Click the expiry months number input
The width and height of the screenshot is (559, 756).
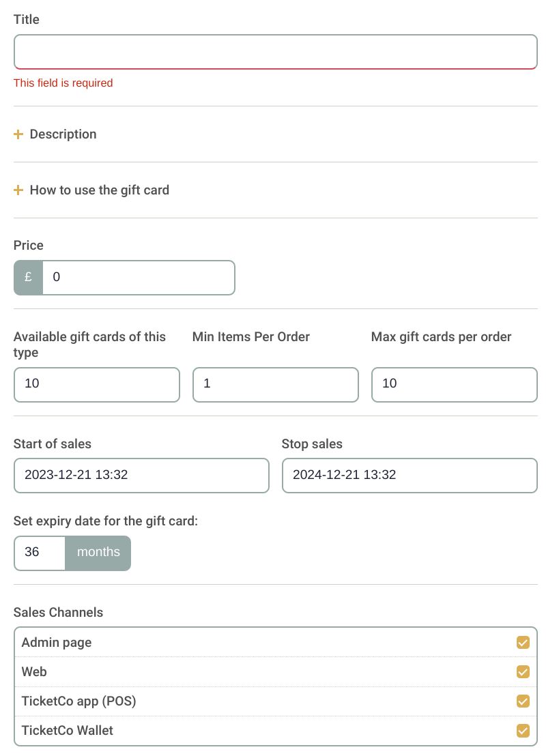(40, 553)
